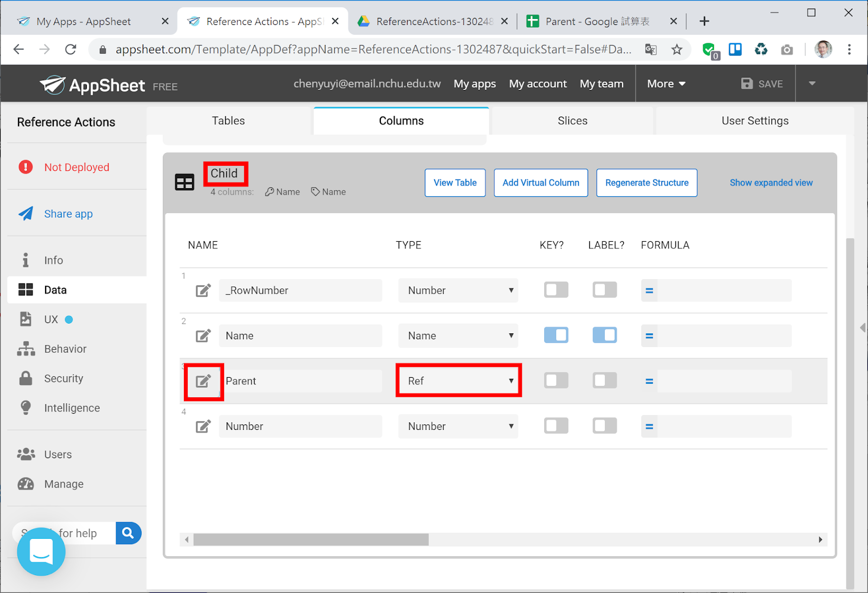Click the search for help field
This screenshot has height=593, width=868.
coord(64,533)
